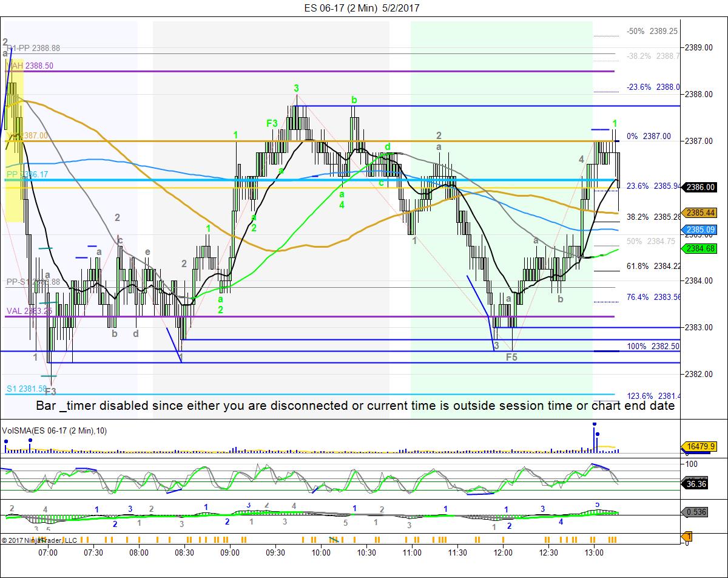Click the green wave 3 label at the 09:45 high
The image size is (728, 578).
pyautogui.click(x=297, y=89)
